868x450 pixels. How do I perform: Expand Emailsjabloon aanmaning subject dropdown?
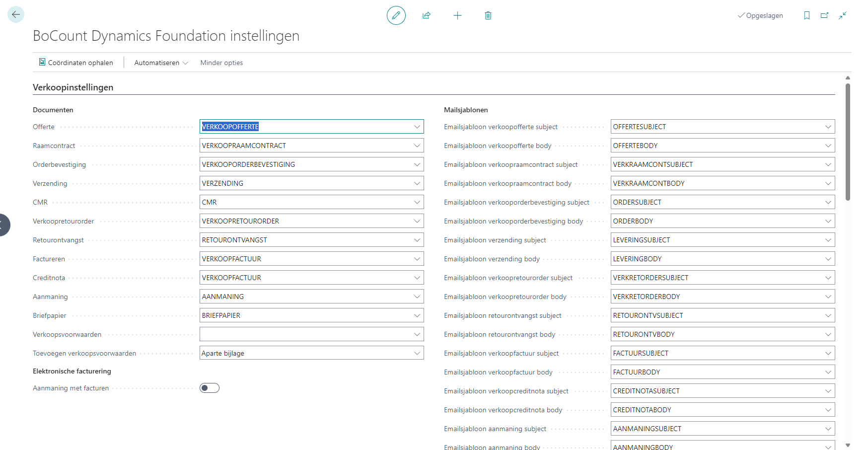point(828,429)
